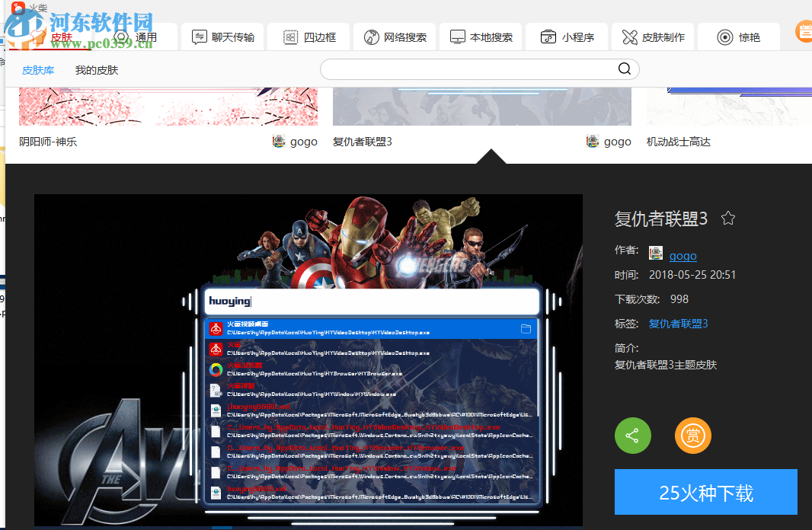Click gogo author avatar beside 阴阳师-神乐
The image size is (812, 530).
pos(279,142)
